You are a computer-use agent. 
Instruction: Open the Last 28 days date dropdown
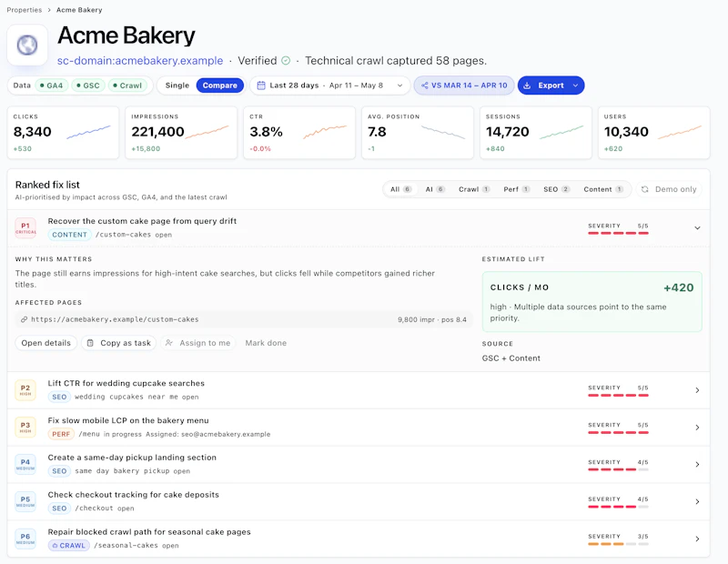tap(330, 86)
